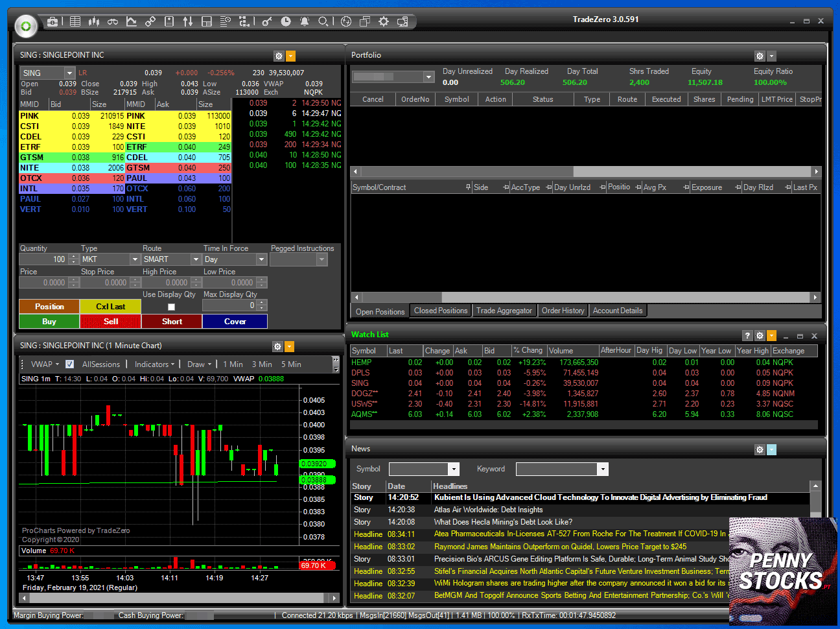
Task: Open the Kubient Advanced Cloud Technology headline
Action: 600,497
